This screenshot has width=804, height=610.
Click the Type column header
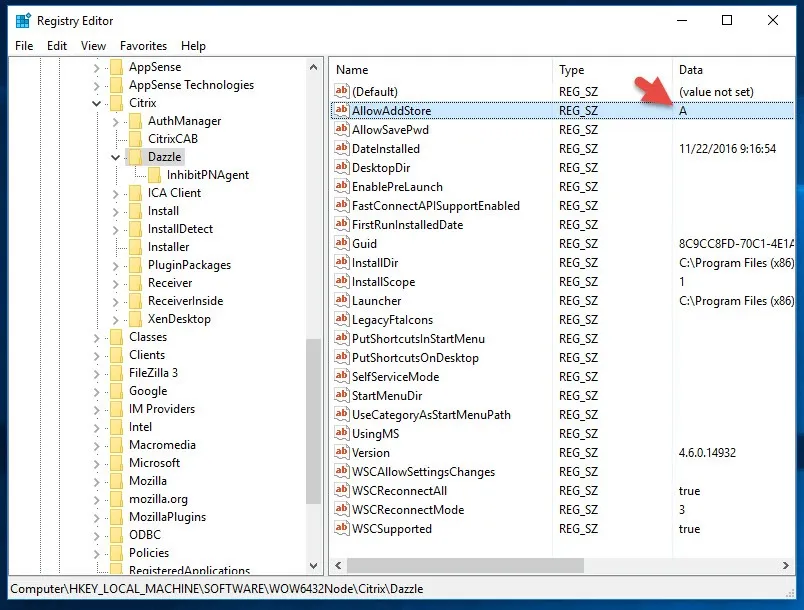610,70
